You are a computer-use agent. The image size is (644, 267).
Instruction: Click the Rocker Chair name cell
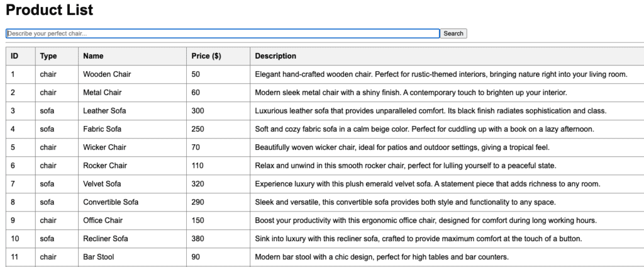point(105,166)
